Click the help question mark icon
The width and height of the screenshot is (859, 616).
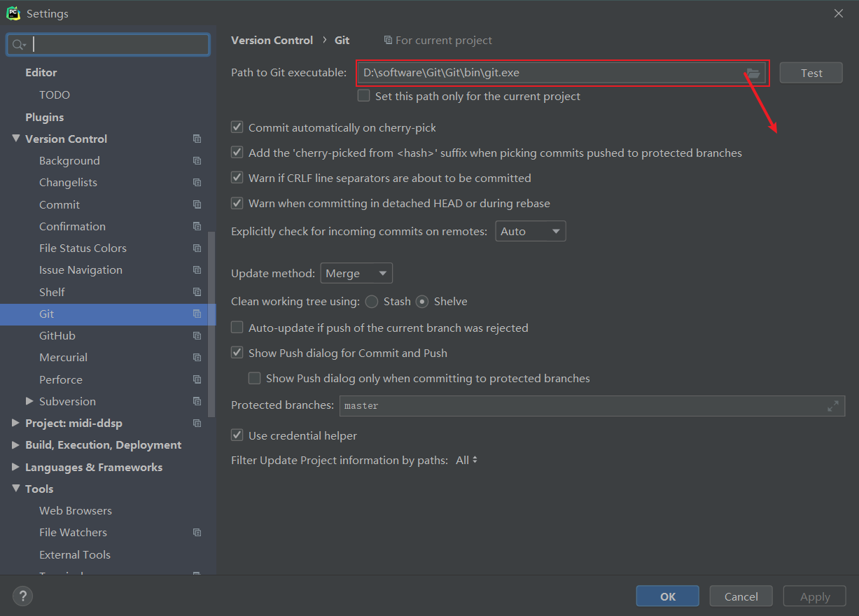(22, 596)
